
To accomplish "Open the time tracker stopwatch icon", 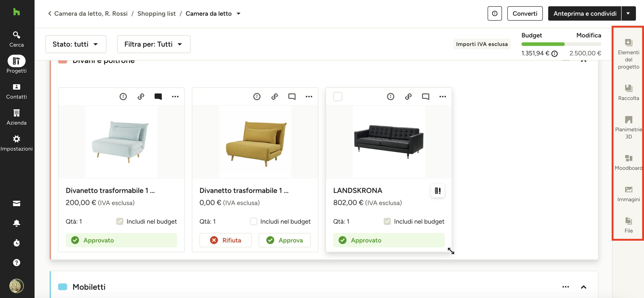I will coord(17,243).
